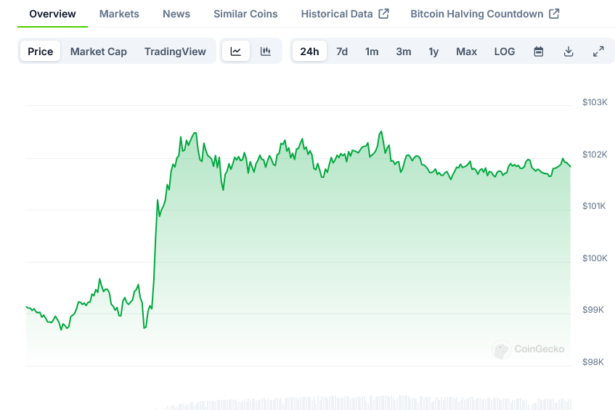
Task: Switch chart to TradingView mode
Action: click(175, 52)
